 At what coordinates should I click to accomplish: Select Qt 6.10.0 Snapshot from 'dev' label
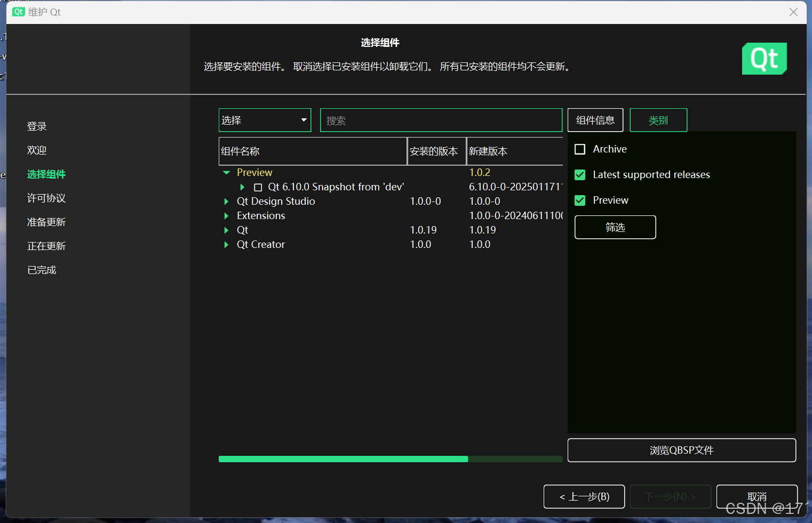[x=336, y=187]
